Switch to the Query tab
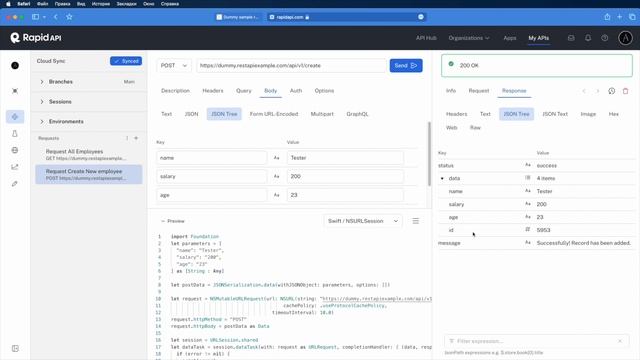The width and height of the screenshot is (640, 360). (x=244, y=91)
